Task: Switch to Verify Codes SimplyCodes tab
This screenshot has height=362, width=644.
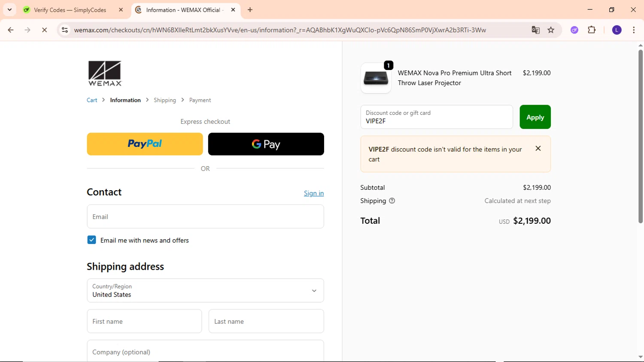Action: pyautogui.click(x=71, y=10)
